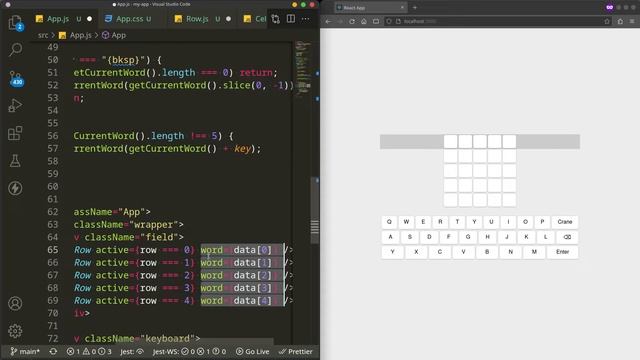Click the backspace key on the keyboard

point(567,237)
